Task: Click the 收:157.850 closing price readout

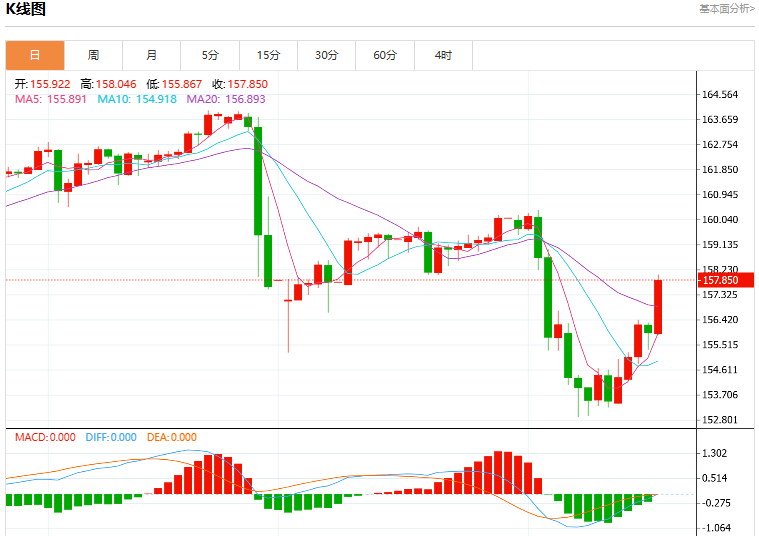Action: pos(240,84)
